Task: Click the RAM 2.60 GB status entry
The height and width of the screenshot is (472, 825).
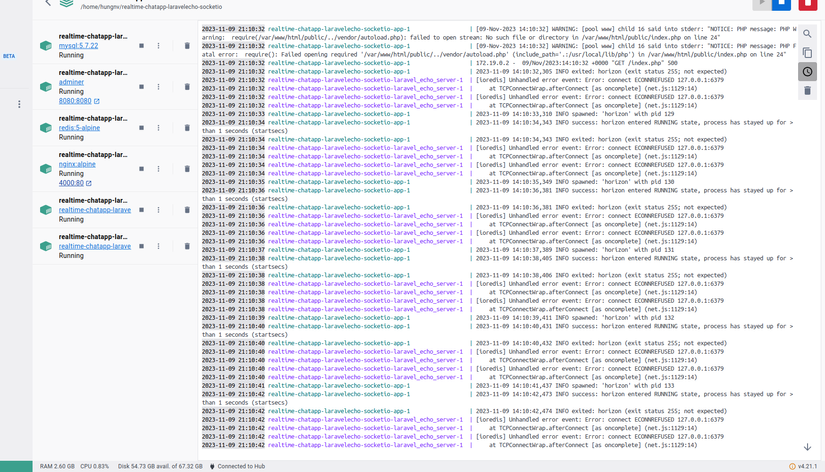Action: (57, 466)
